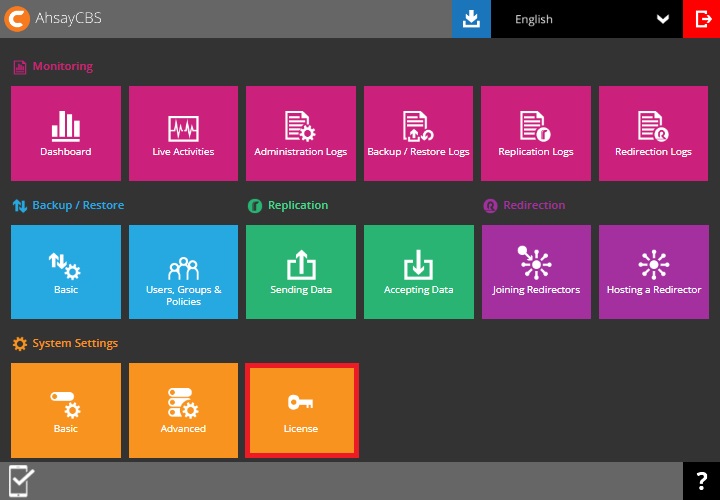The width and height of the screenshot is (720, 500).
Task: Expand the English language dropdown
Action: pos(590,19)
